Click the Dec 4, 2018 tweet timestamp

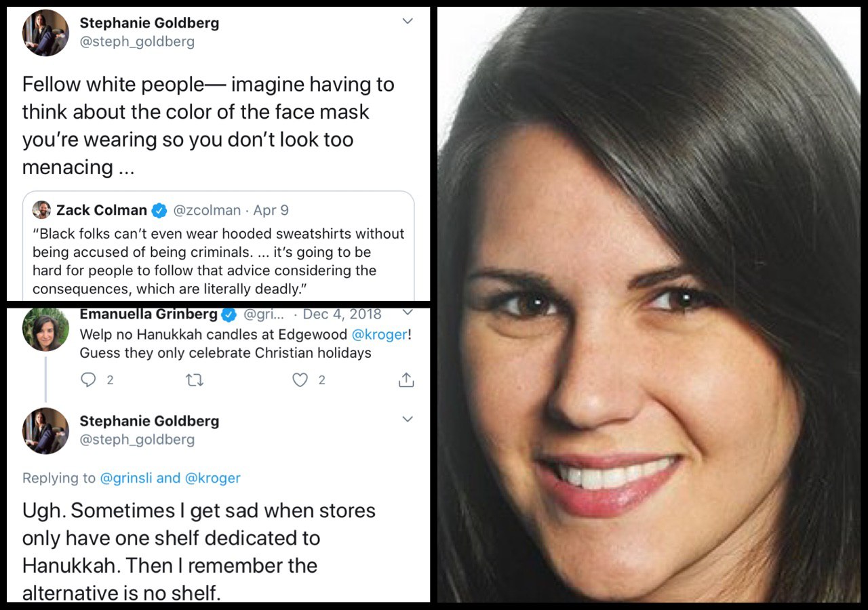click(342, 314)
